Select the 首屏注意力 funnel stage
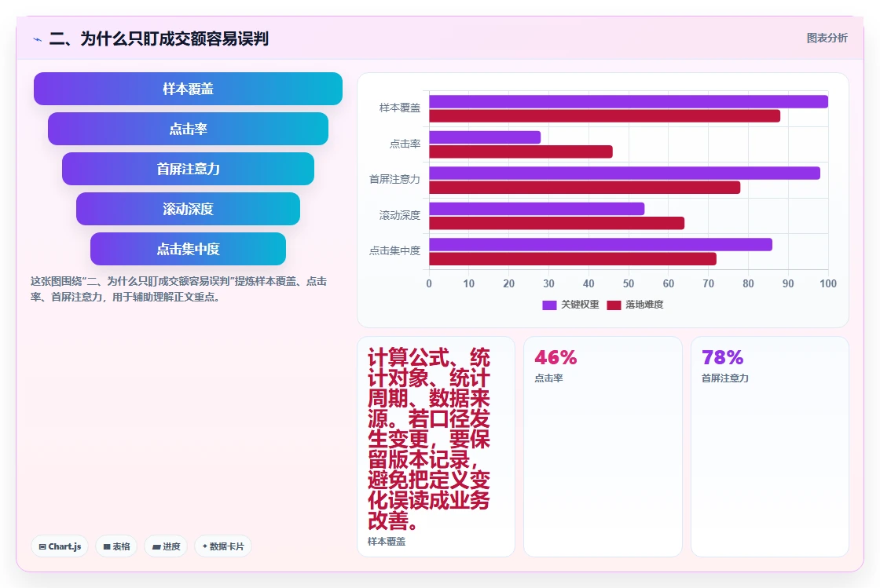The height and width of the screenshot is (588, 880). 188,169
